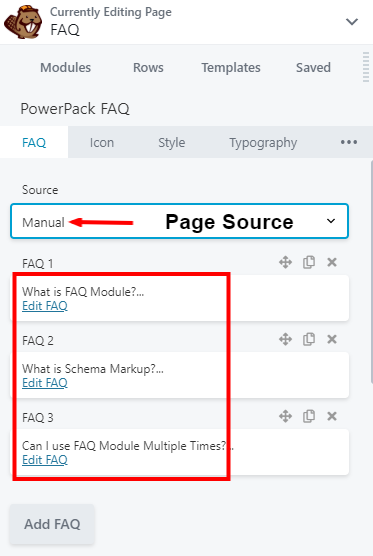Image resolution: width=373 pixels, height=556 pixels.
Task: Click the Source field label
Action: (40, 190)
